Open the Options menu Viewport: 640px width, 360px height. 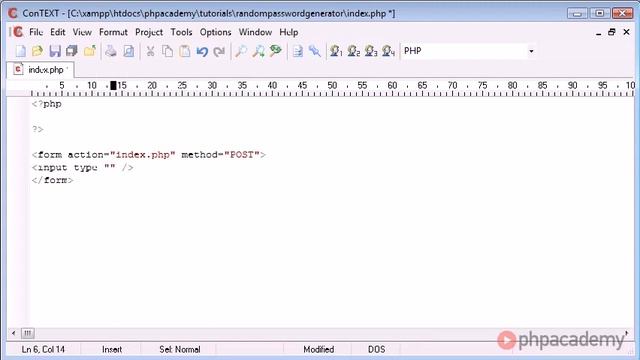tap(215, 32)
